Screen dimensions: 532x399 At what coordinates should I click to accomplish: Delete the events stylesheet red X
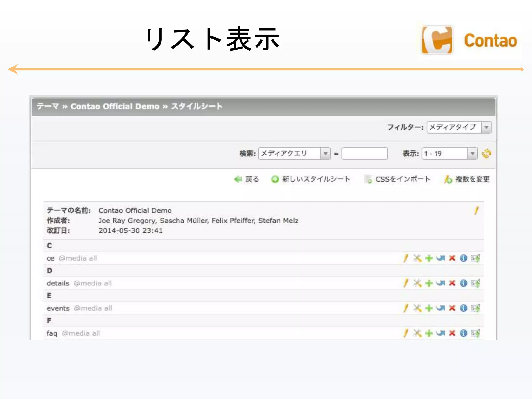coord(452,308)
